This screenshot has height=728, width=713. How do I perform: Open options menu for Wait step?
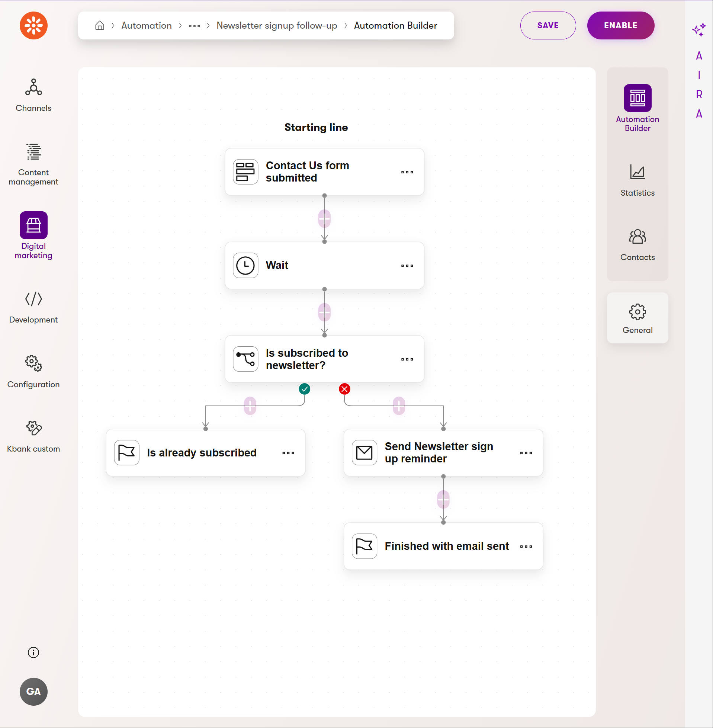(407, 266)
